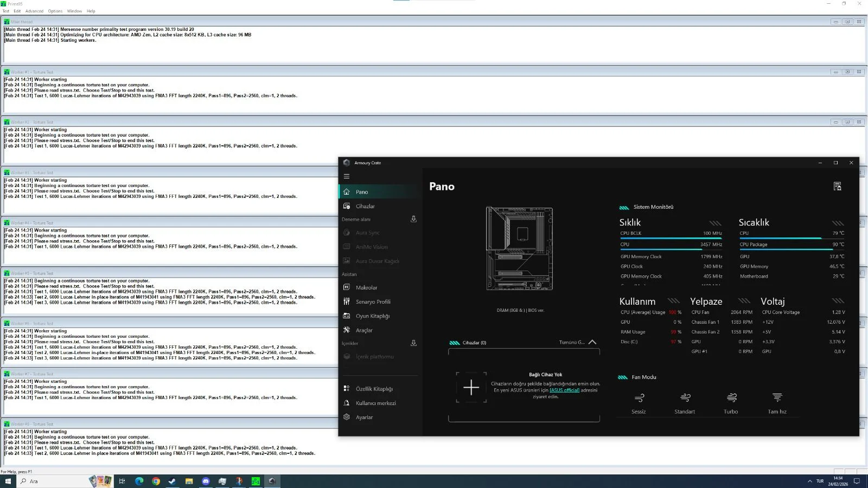This screenshot has height=488, width=868.
Task: Add a device with the plus icon
Action: coord(471,387)
